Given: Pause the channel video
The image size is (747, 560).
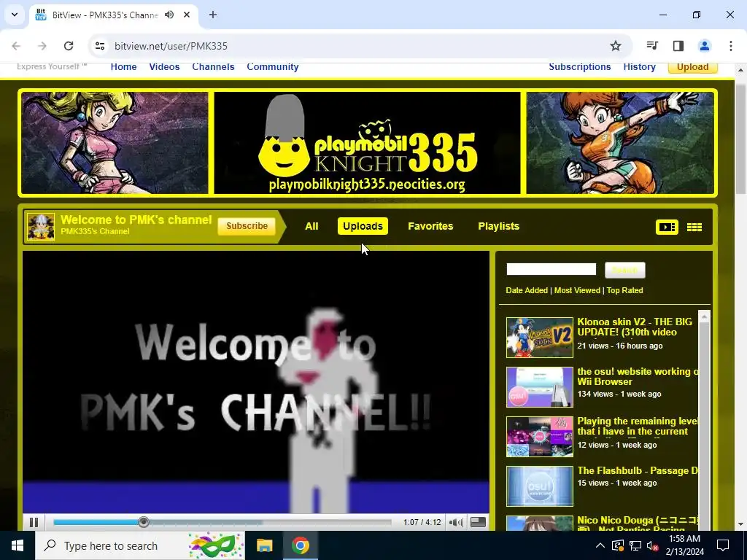Looking at the screenshot, I should coord(34,522).
